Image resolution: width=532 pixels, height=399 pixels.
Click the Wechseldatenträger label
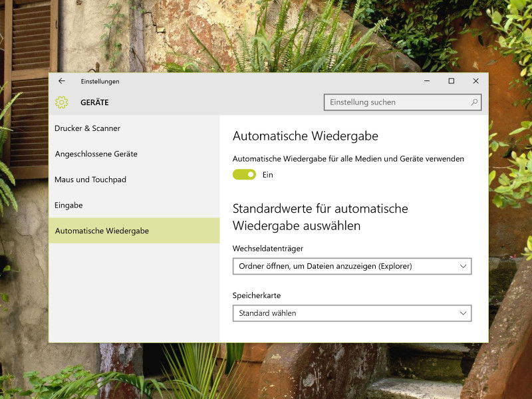pyautogui.click(x=268, y=248)
